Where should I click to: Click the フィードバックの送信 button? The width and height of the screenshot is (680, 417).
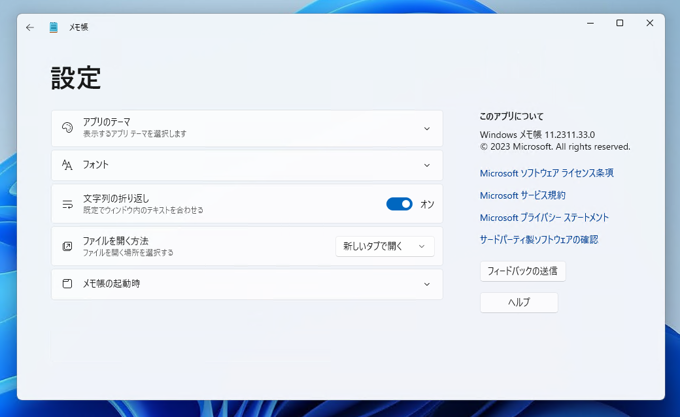point(523,271)
